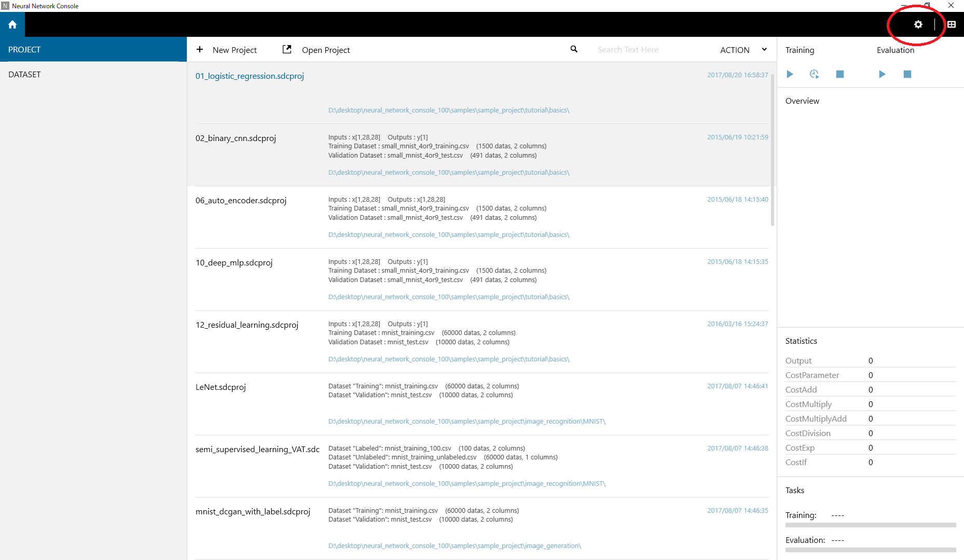The height and width of the screenshot is (560, 964).
Task: Open the ACTION menu
Action: click(x=735, y=50)
